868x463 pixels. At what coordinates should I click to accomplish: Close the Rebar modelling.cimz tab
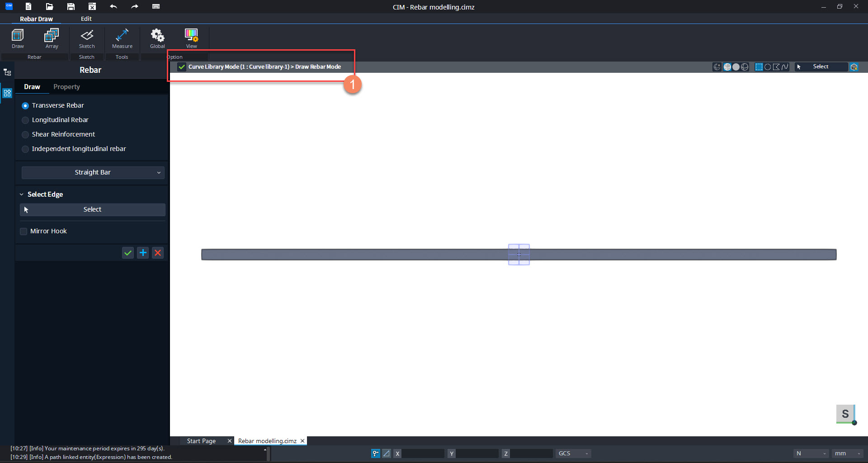[302, 441]
